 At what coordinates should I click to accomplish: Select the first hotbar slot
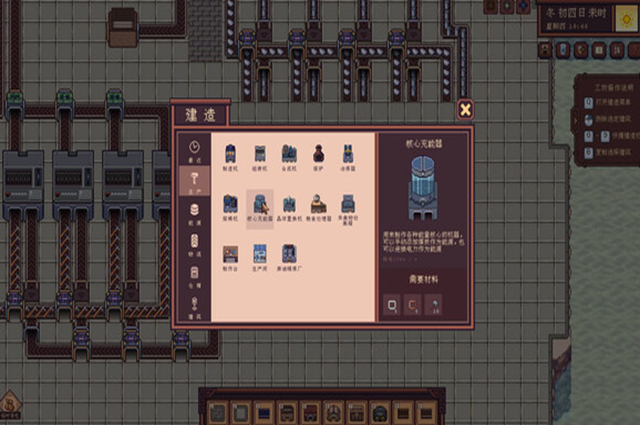click(218, 413)
